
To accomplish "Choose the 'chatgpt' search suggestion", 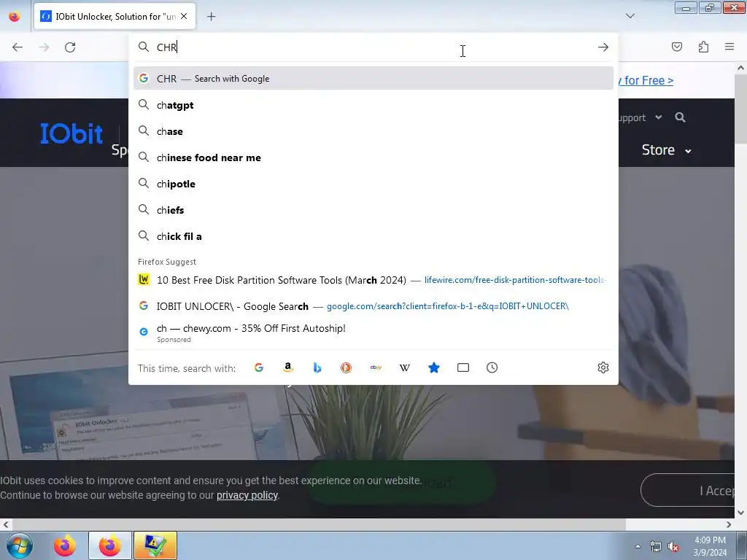I will [x=373, y=105].
